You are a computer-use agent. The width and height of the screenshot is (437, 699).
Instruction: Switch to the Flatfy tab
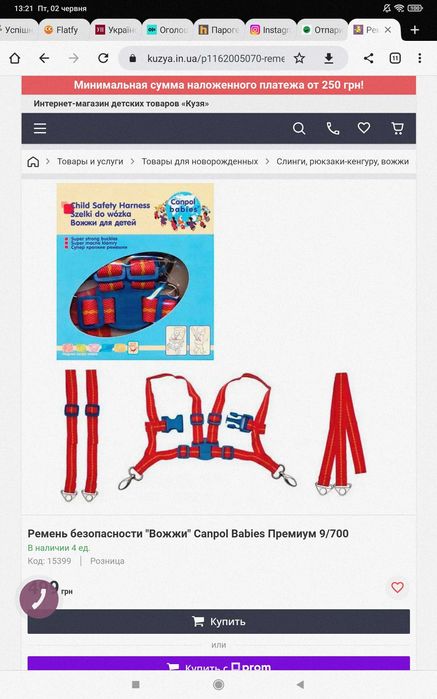point(62,30)
